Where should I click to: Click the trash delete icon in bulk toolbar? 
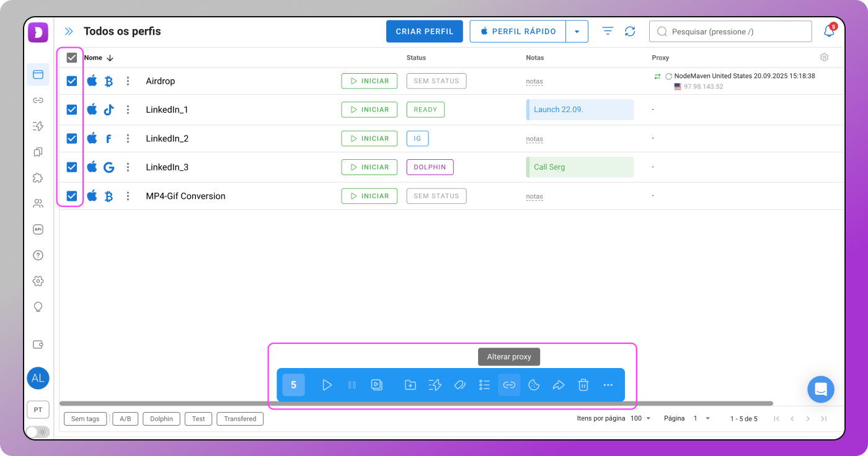point(583,385)
